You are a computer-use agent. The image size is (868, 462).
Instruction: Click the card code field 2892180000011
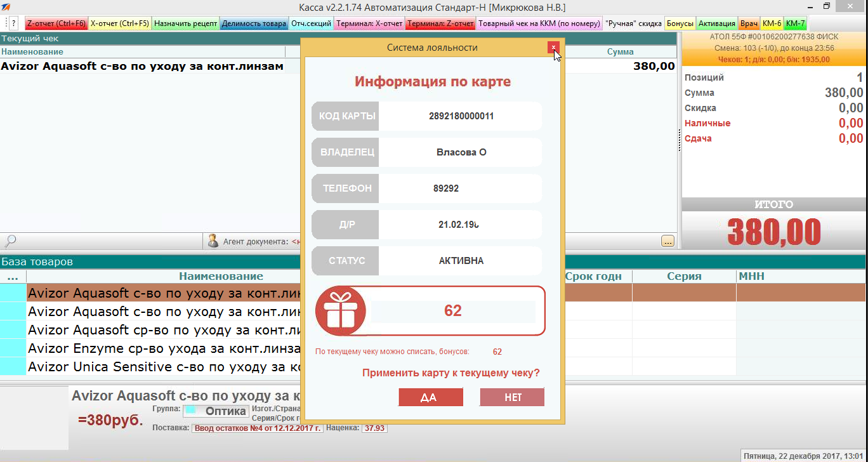[461, 116]
